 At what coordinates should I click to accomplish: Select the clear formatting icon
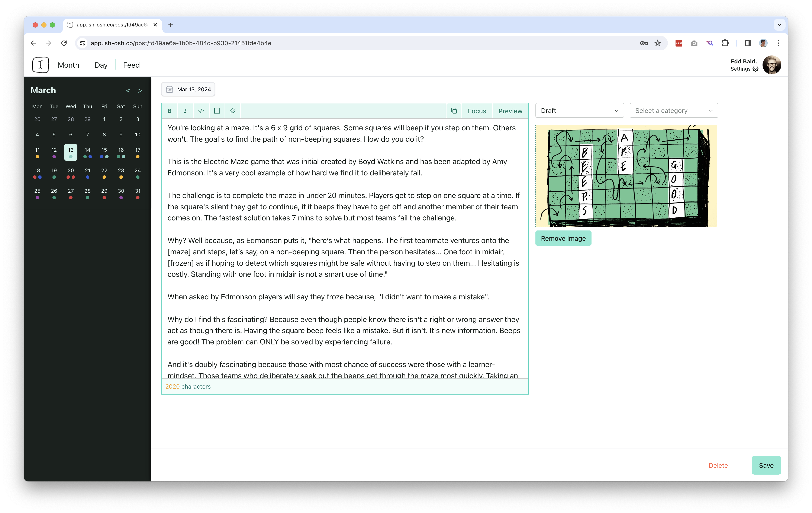click(x=233, y=111)
